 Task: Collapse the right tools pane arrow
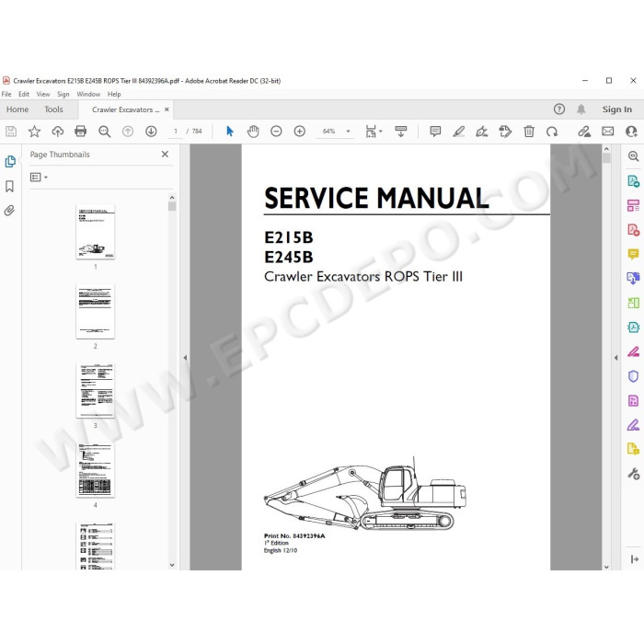click(615, 358)
